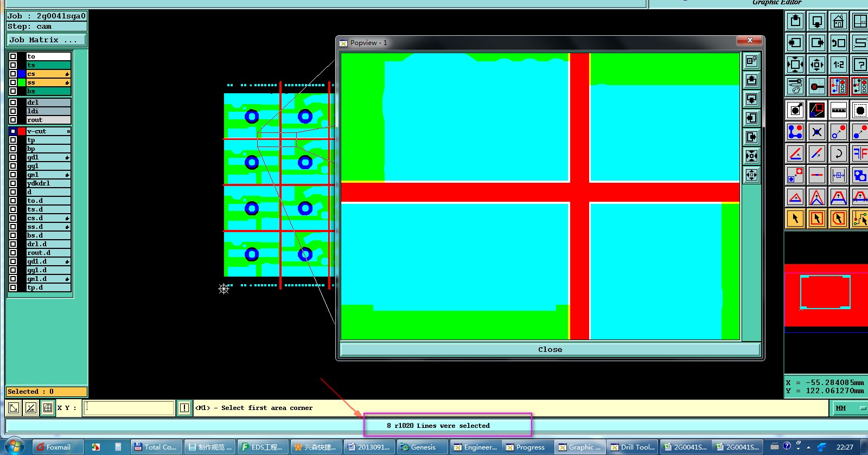868x455 pixels.
Task: Toggle the checkbox for layer 'to'
Action: (x=13, y=56)
